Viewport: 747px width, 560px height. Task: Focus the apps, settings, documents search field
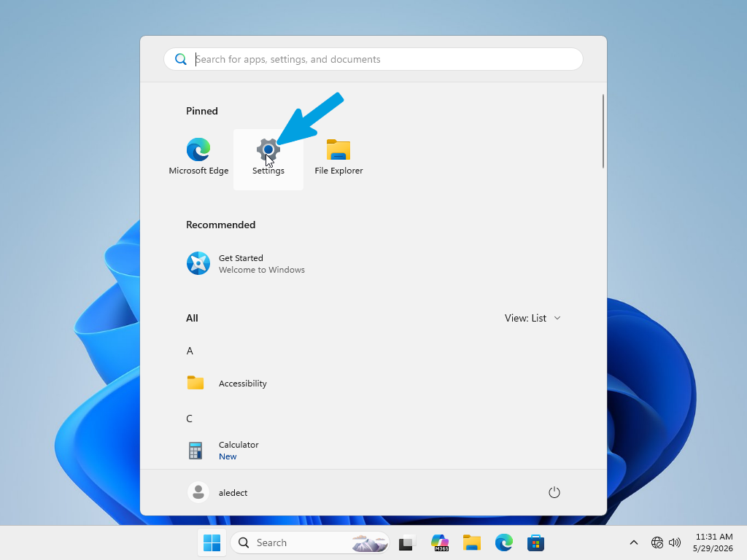(373, 59)
